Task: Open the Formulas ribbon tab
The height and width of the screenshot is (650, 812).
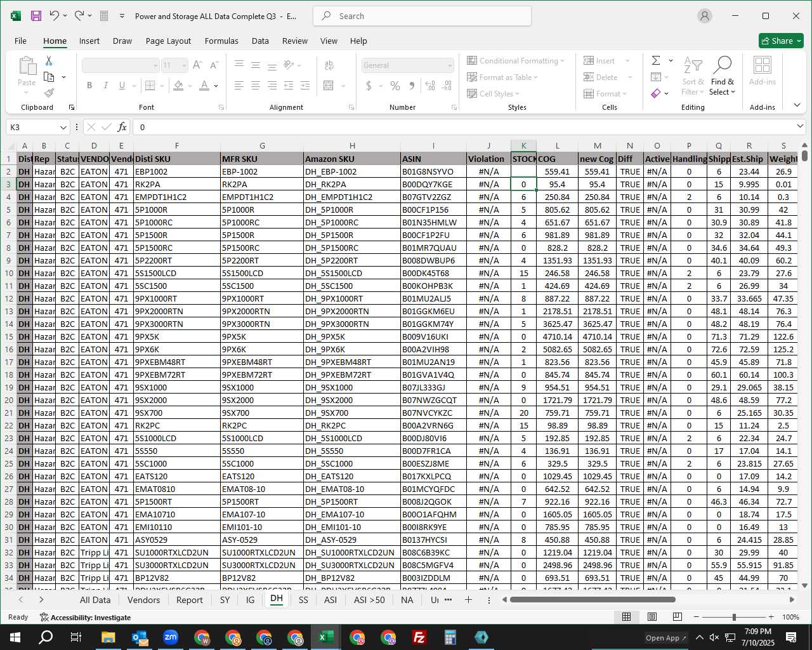Action: coord(221,41)
